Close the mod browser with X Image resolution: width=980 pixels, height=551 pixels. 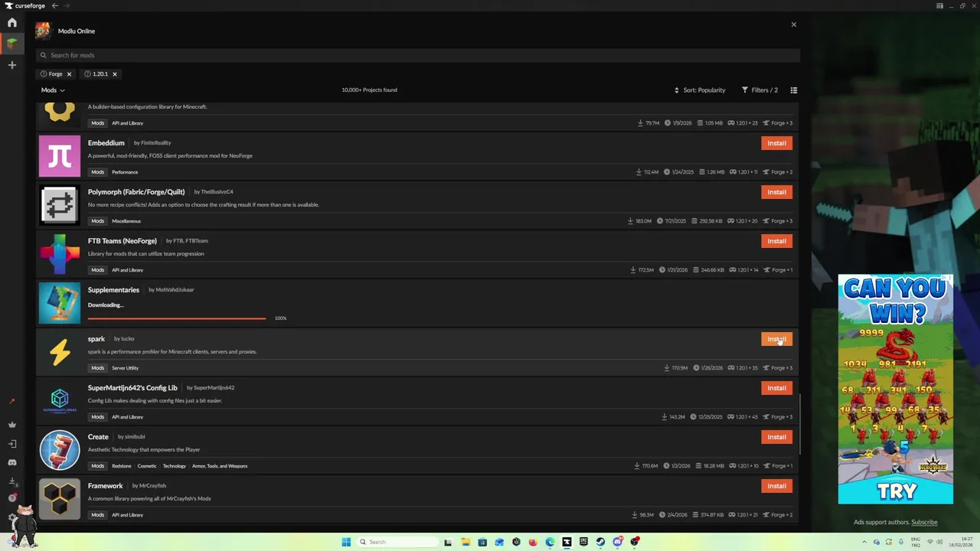(x=794, y=24)
